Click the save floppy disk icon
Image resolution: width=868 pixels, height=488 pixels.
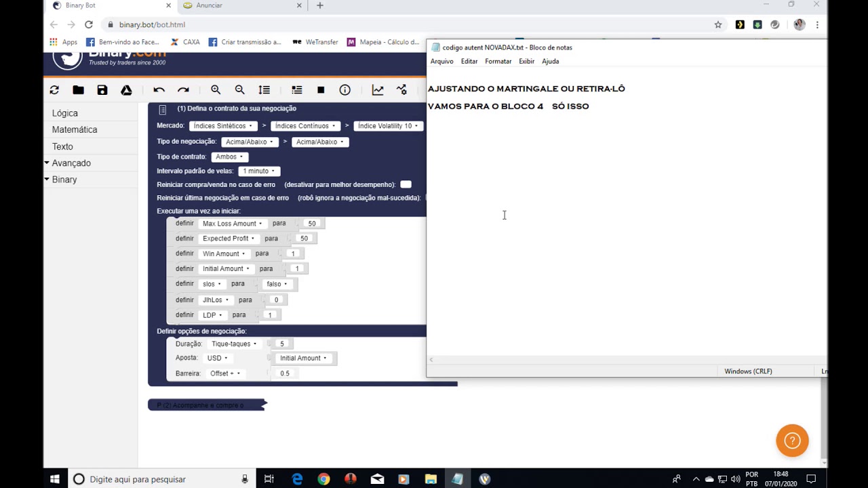pyautogui.click(x=102, y=90)
